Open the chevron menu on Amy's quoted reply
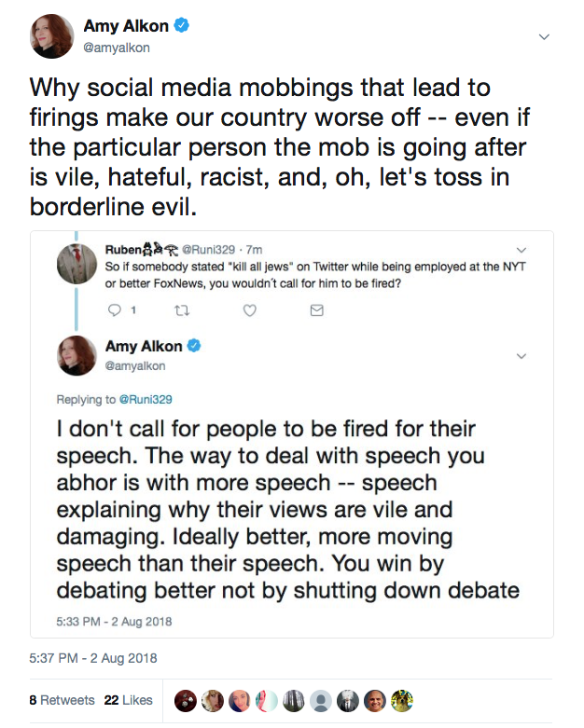584x728 pixels. click(521, 356)
